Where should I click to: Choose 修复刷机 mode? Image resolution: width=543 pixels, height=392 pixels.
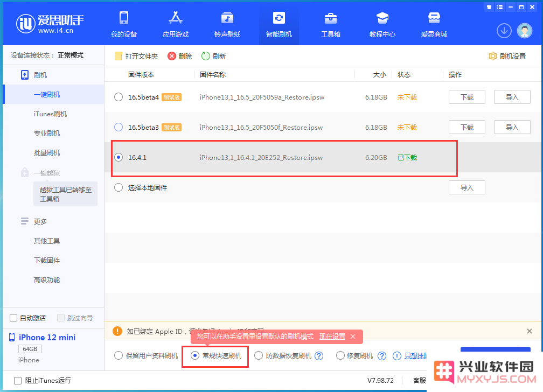tap(340, 355)
